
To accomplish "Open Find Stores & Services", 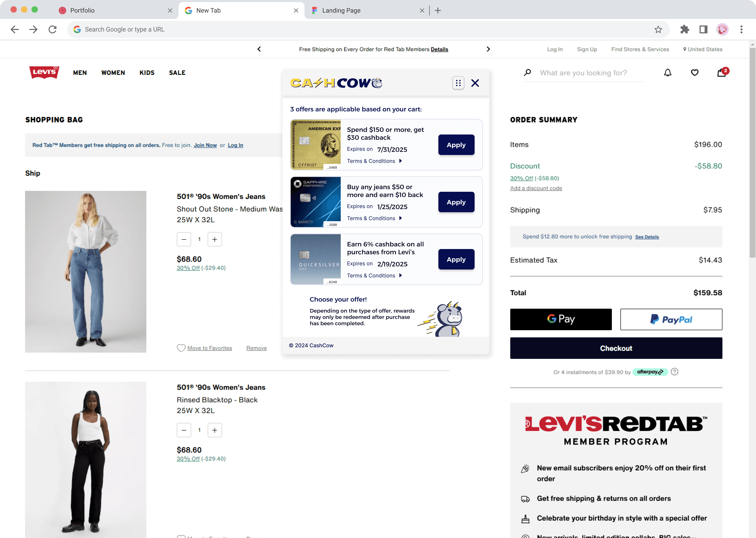I will [640, 49].
